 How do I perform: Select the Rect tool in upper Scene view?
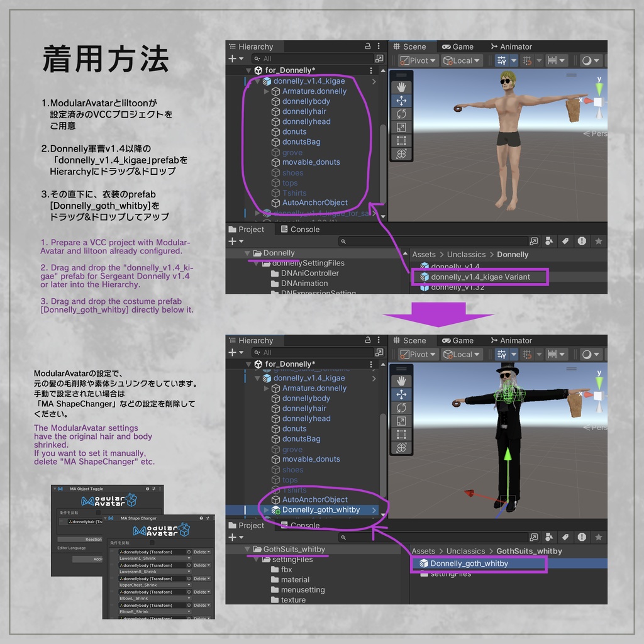401,140
